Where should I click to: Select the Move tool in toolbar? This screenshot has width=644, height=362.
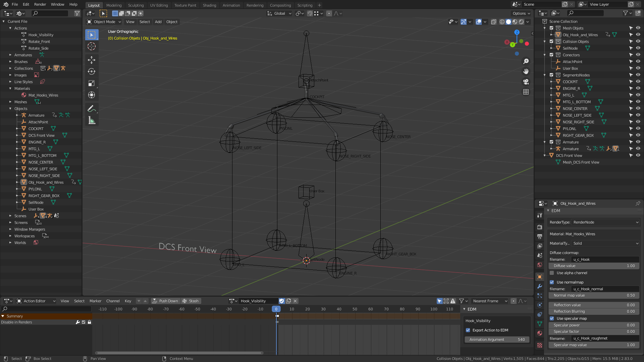point(92,60)
